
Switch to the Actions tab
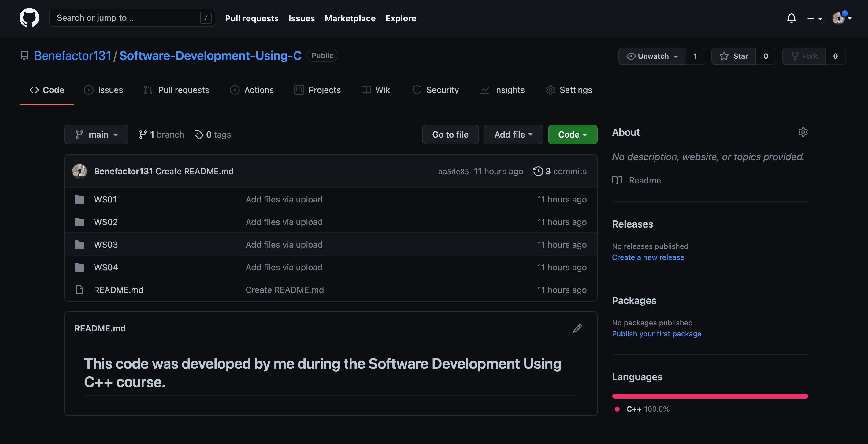pyautogui.click(x=252, y=90)
